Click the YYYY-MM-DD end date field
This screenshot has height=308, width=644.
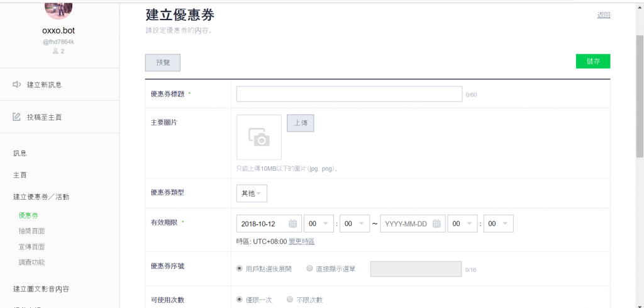click(413, 224)
